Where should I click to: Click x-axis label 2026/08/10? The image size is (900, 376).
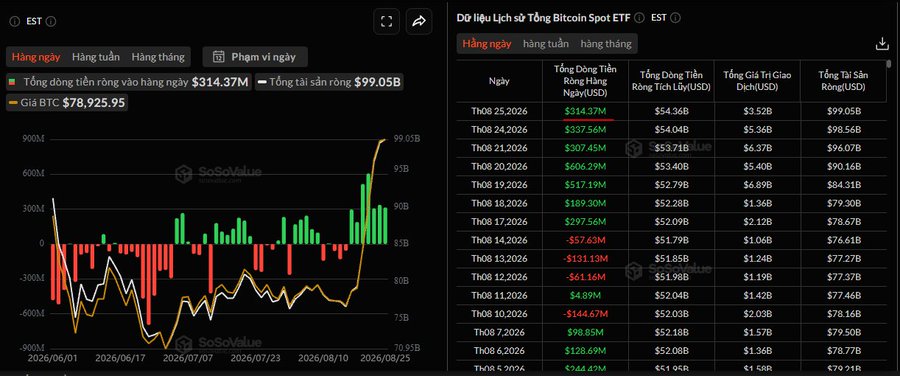coord(322,358)
